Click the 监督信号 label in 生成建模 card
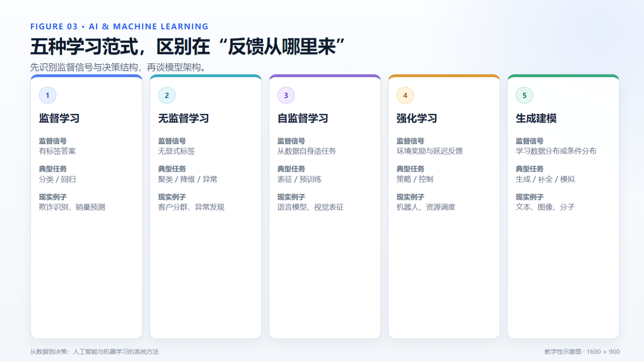 click(530, 141)
